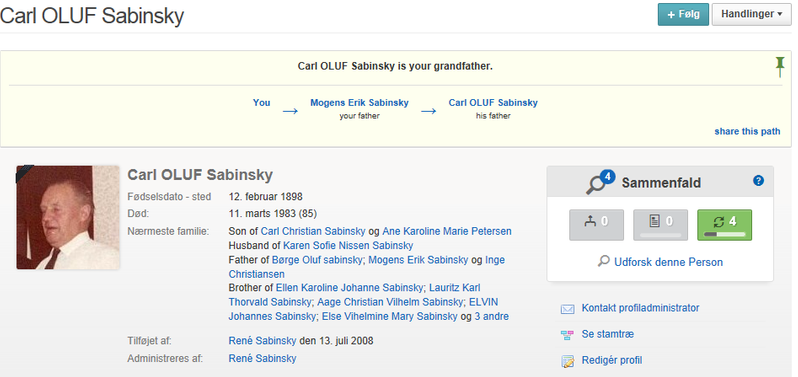798x377 pixels.
Task: Open Carl OLUF Sabinsky's profile photo
Action: (68, 217)
